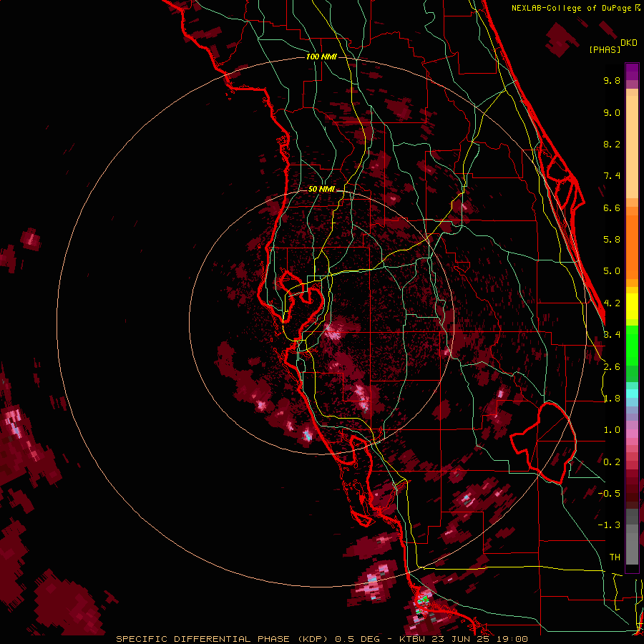Image resolution: width=644 pixels, height=644 pixels.
Task: Click the 2.6 value on the scale
Action: pyautogui.click(x=612, y=367)
